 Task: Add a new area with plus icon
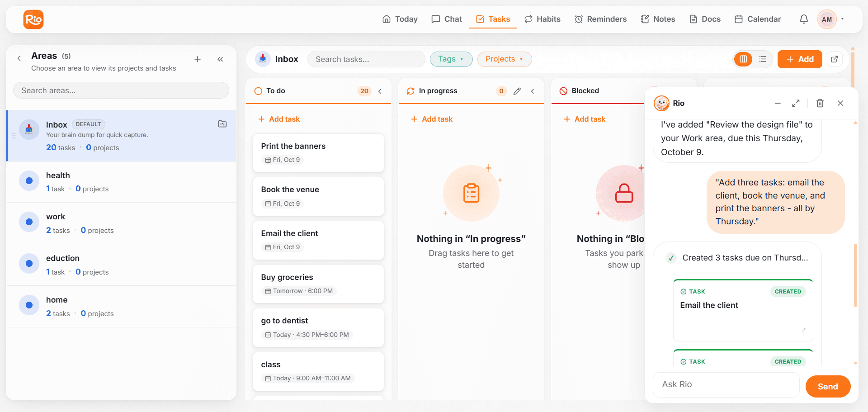[198, 59]
